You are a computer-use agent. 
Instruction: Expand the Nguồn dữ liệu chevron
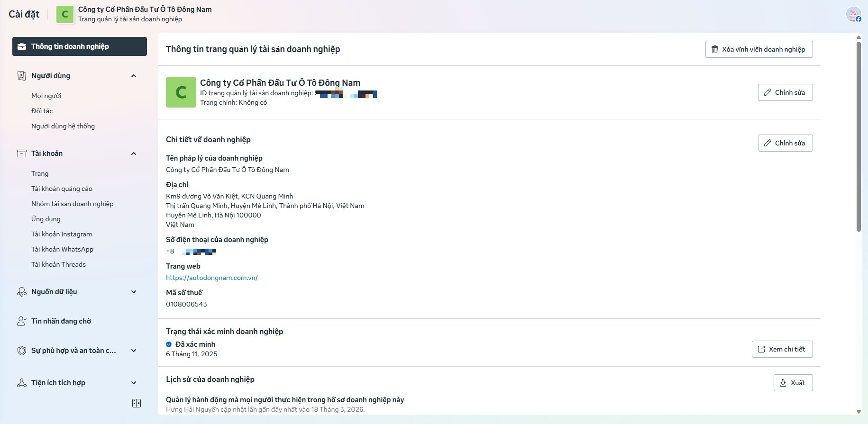pos(134,292)
